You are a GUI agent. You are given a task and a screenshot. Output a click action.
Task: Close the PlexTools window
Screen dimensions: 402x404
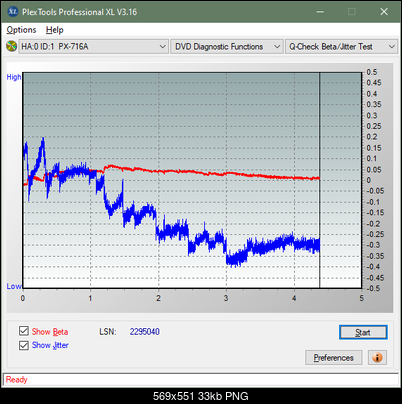pos(384,12)
